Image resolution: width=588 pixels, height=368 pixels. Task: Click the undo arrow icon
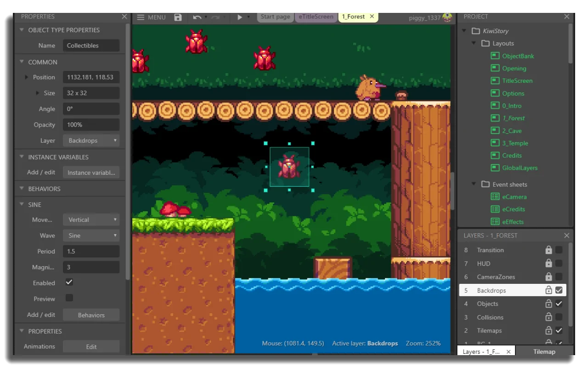coord(197,17)
